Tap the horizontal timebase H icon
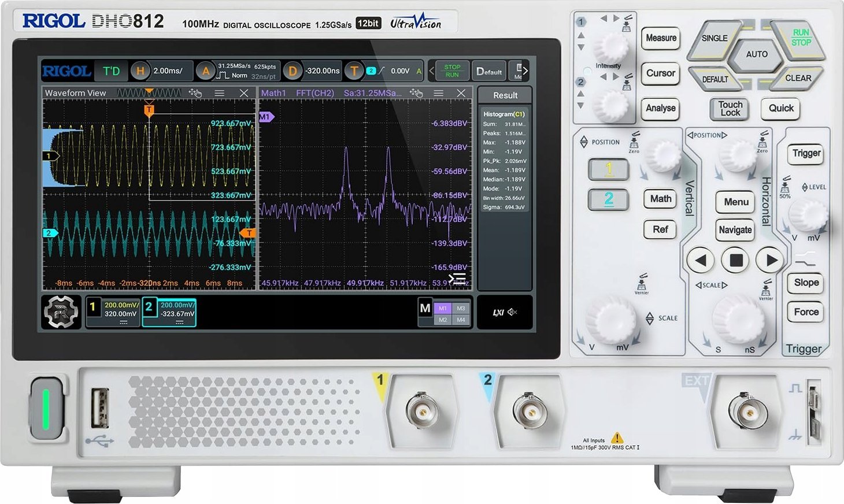 pyautogui.click(x=140, y=71)
